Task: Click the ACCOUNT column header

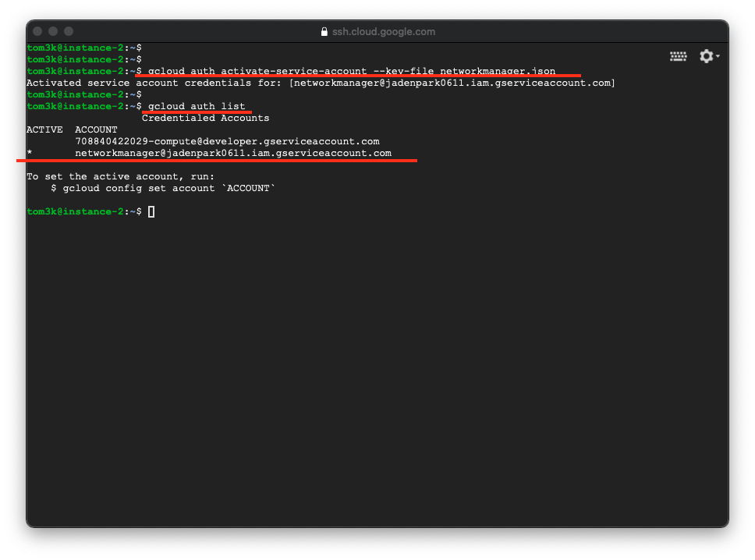Action: point(96,129)
